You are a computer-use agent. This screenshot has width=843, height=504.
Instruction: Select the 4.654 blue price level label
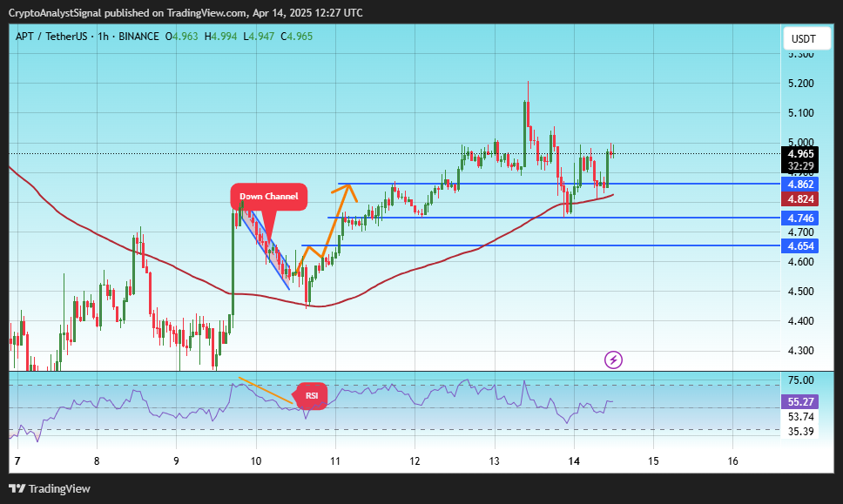click(800, 245)
